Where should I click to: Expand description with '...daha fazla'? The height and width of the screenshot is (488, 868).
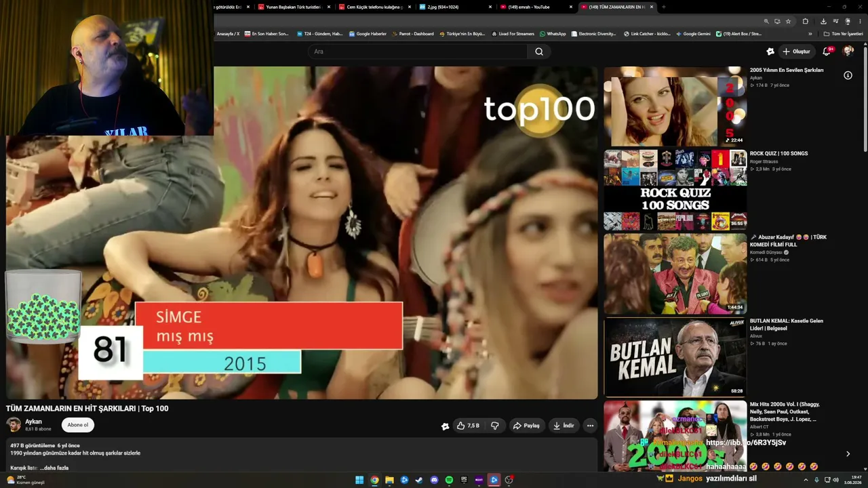(x=54, y=468)
